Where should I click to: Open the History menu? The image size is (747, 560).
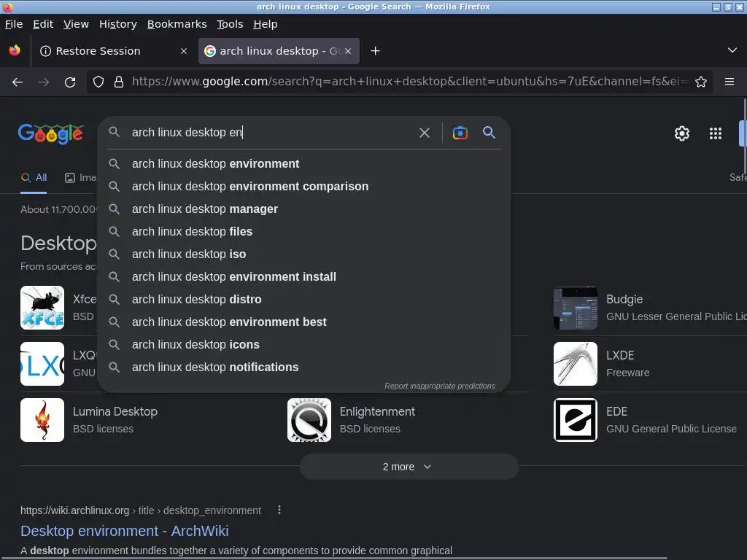click(x=118, y=24)
